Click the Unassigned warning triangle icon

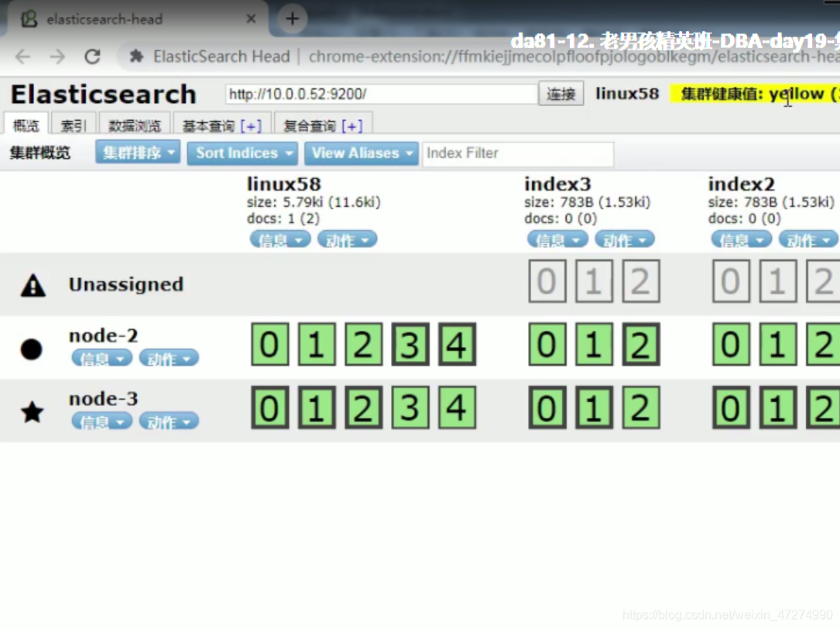tap(33, 285)
